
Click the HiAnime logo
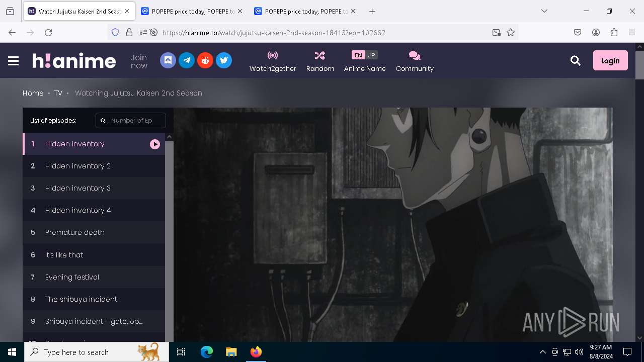[74, 61]
